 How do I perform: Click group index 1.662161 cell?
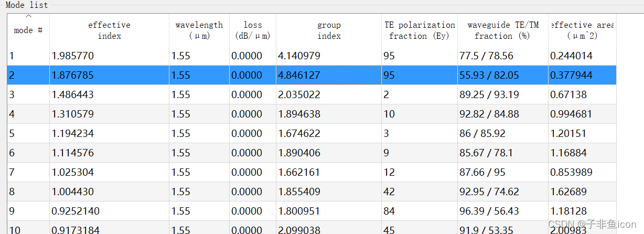(329, 172)
